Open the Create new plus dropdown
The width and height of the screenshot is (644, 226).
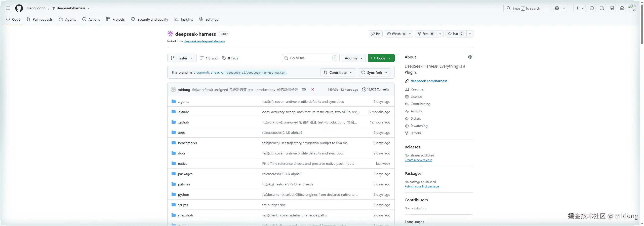click(x=580, y=8)
